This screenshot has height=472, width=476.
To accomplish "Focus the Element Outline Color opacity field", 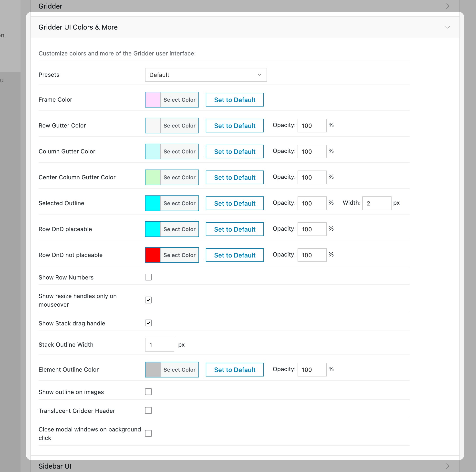I will [x=312, y=370].
